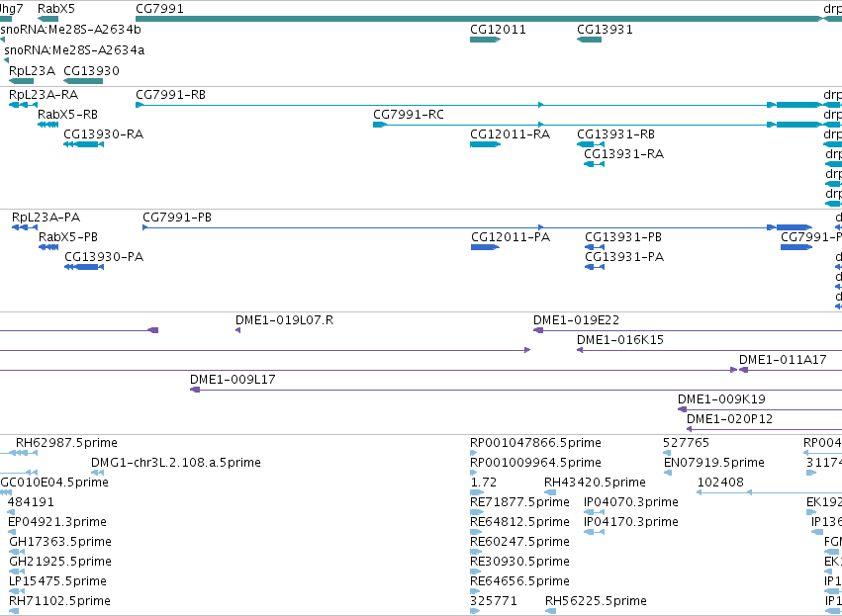Click snoRNA:Me28S-A2634a label

(x=74, y=49)
